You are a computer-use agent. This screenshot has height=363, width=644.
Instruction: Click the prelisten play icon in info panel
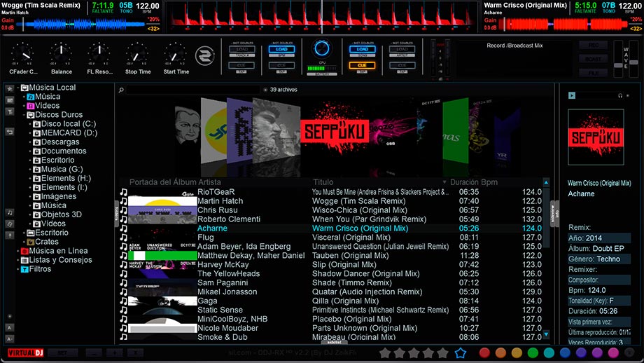[572, 95]
